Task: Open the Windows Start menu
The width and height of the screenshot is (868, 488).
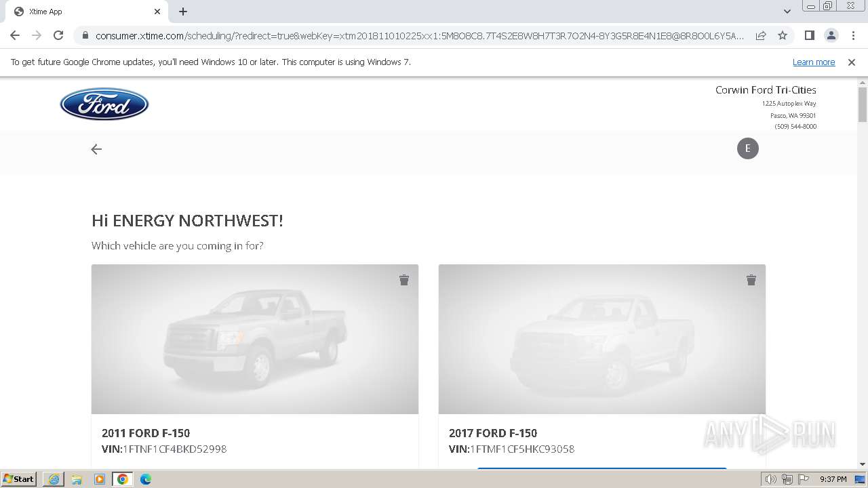Action: (x=18, y=479)
